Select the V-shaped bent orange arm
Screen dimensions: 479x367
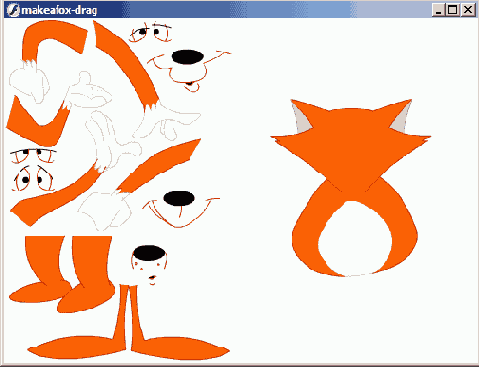point(37,122)
